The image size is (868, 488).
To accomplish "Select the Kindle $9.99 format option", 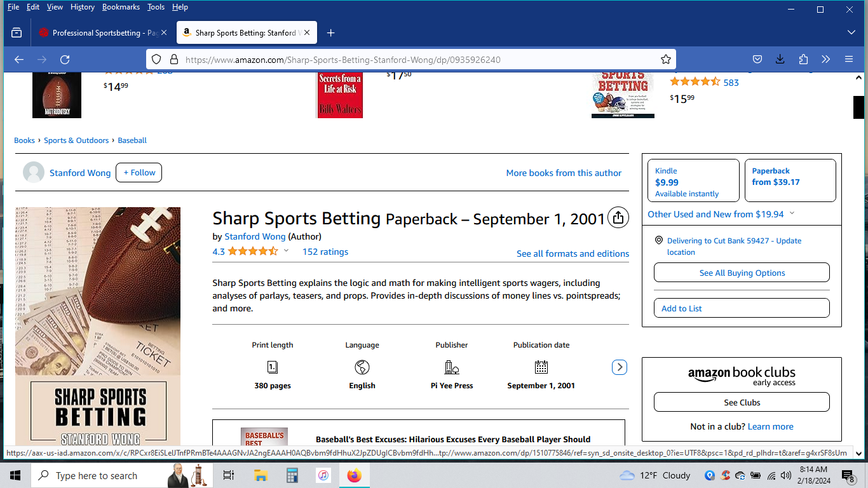I will (x=693, y=181).
